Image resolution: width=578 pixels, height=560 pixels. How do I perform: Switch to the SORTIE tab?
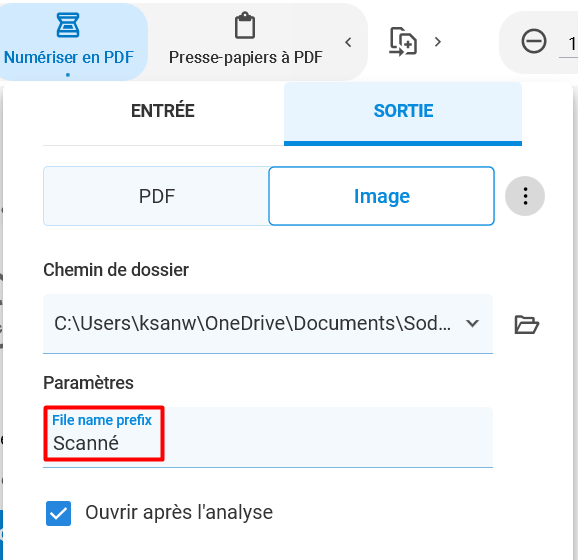point(403,111)
